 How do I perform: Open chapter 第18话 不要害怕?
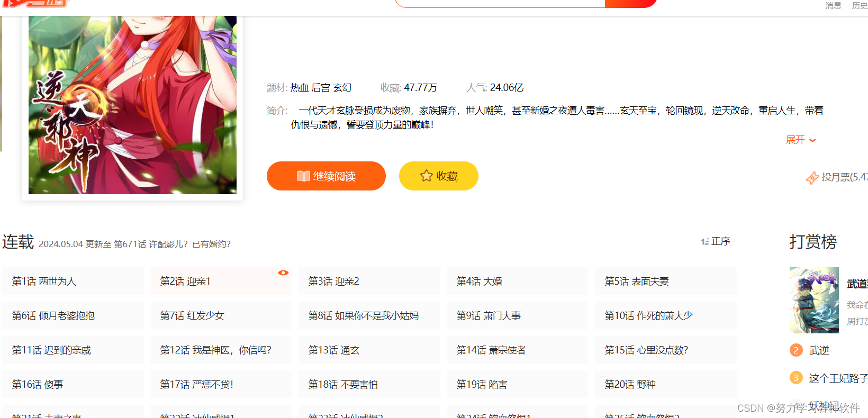(x=369, y=384)
